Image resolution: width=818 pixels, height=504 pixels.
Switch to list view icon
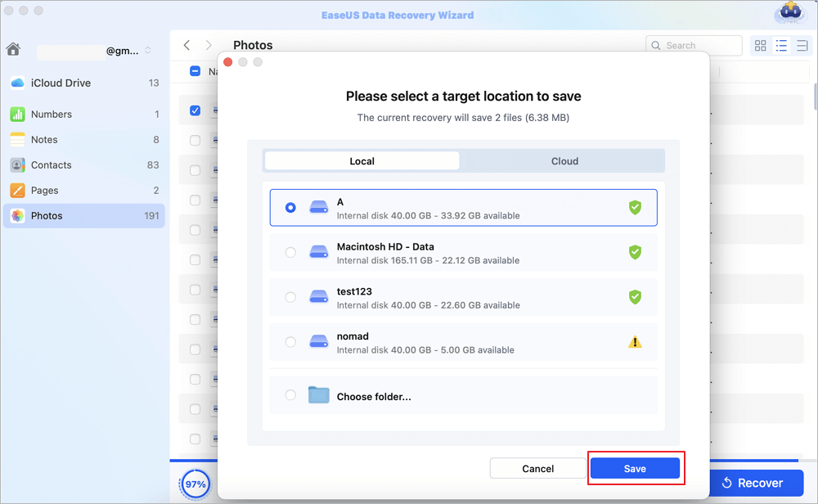(x=781, y=46)
